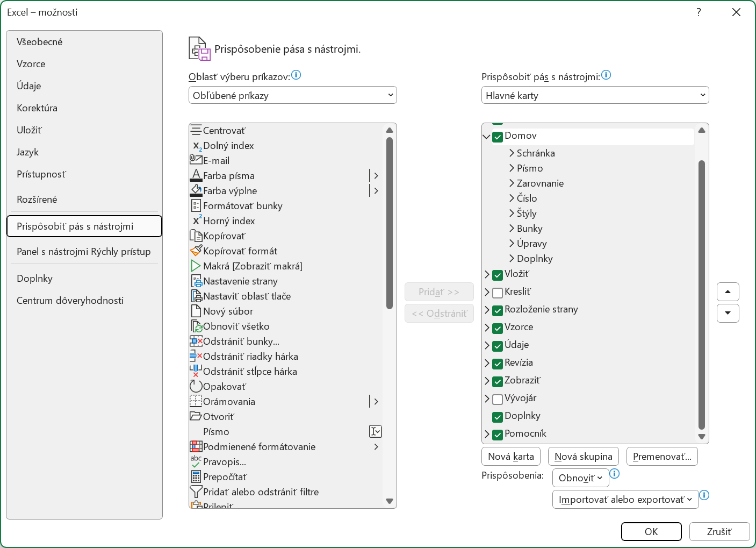
Task: Click info icon next to Oblasť výberu príkazov
Action: pyautogui.click(x=296, y=75)
